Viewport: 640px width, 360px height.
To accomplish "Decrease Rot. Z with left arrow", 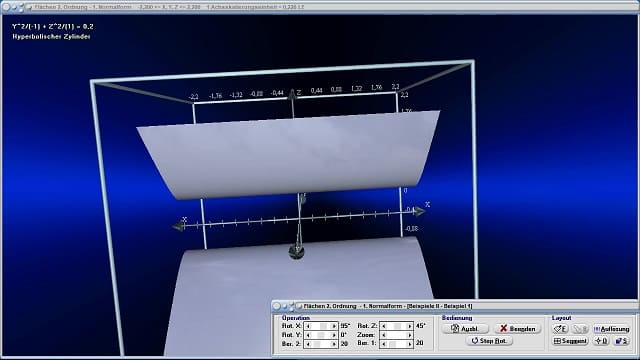I will pyautogui.click(x=384, y=326).
